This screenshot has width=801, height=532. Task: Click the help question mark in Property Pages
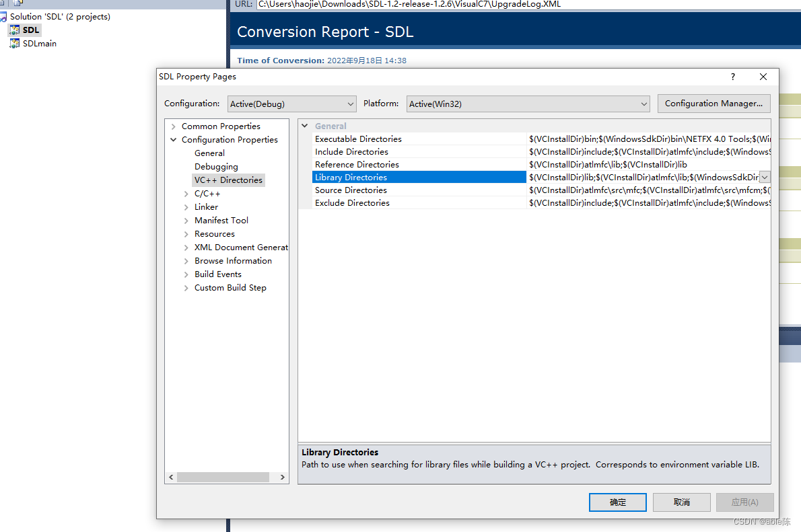[732, 77]
